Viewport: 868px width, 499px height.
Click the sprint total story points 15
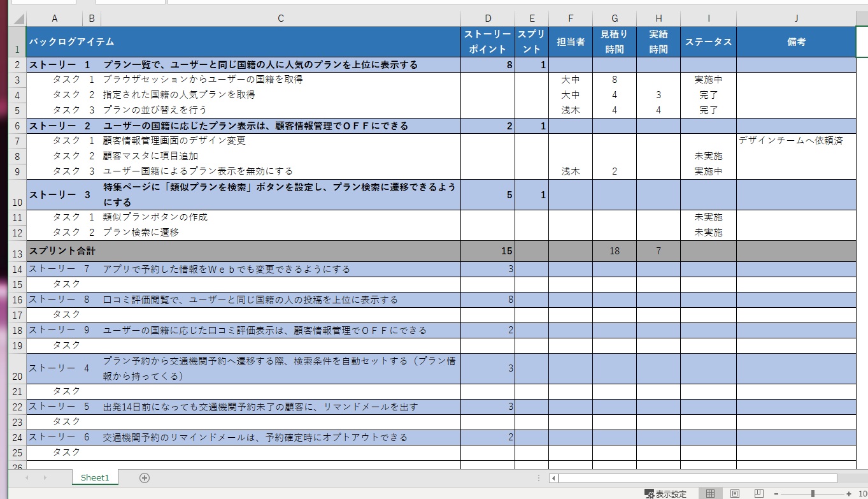coord(488,251)
